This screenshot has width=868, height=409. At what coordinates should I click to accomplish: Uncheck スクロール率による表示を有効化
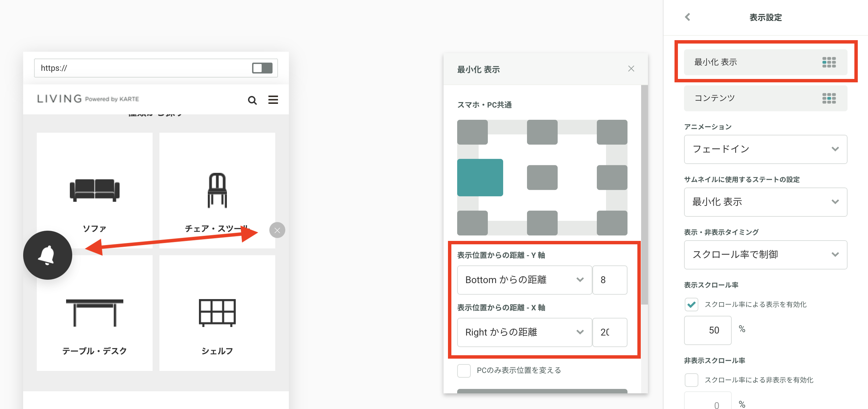pos(691,305)
